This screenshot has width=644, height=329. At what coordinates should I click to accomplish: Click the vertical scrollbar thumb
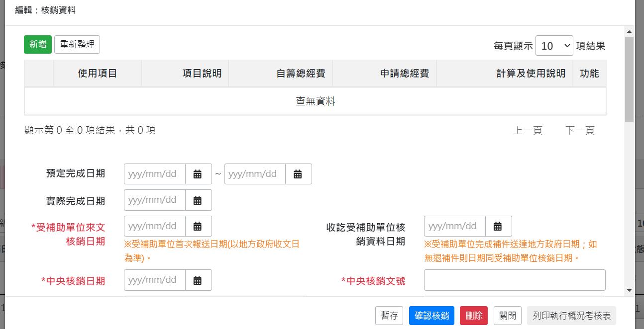629,79
